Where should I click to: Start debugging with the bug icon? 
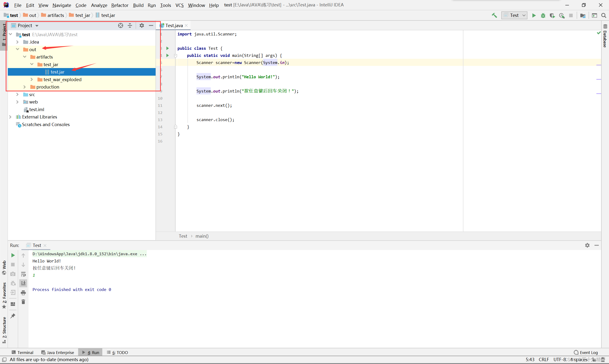[543, 15]
